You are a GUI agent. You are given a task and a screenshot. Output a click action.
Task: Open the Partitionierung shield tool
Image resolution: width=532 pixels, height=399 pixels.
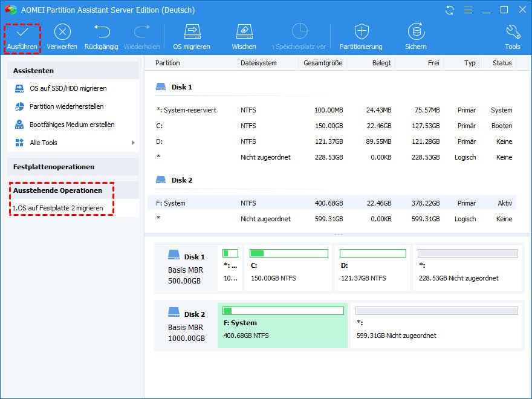361,32
